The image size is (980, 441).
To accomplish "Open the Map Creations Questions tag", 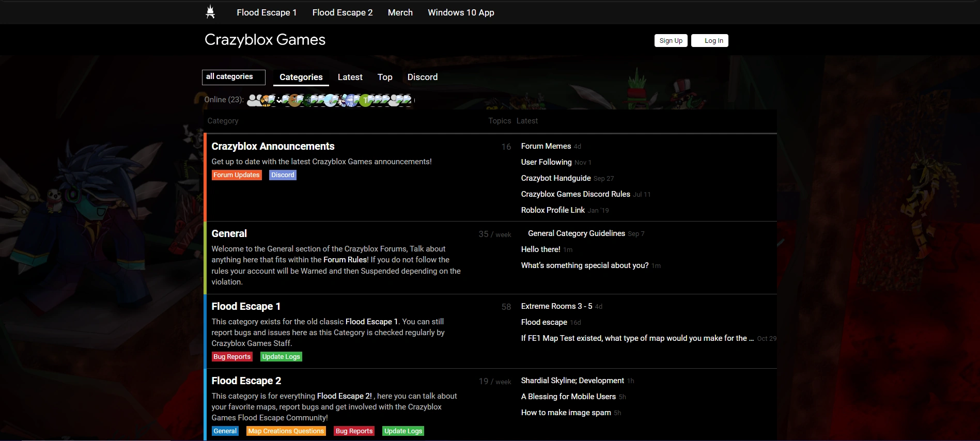I will click(286, 431).
